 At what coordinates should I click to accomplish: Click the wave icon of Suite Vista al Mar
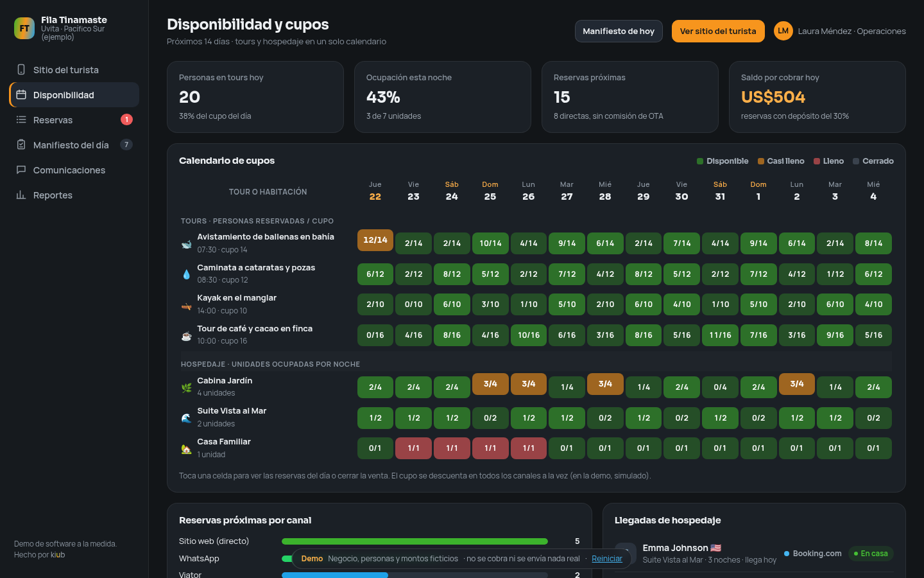186,418
